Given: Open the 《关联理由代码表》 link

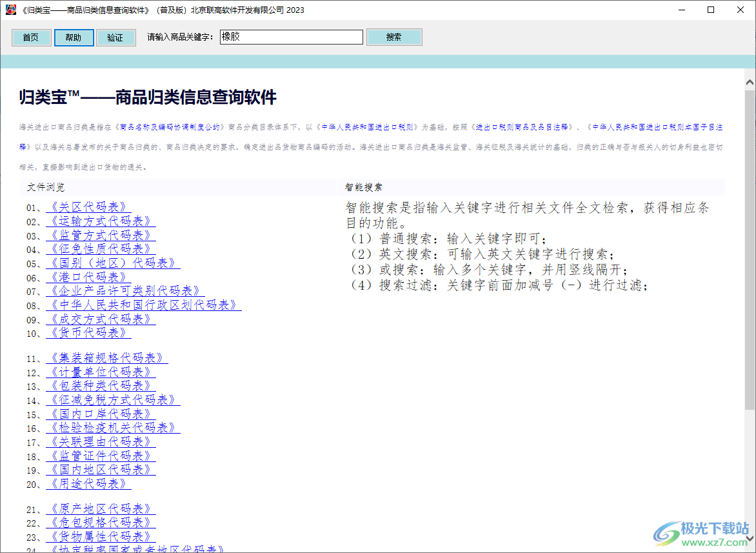Looking at the screenshot, I should [x=101, y=441].
